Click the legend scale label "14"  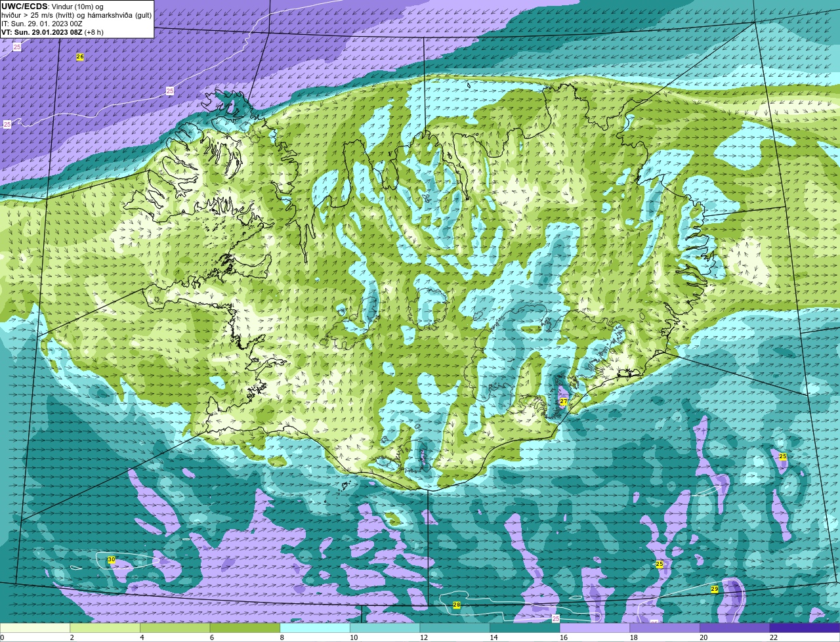493,637
